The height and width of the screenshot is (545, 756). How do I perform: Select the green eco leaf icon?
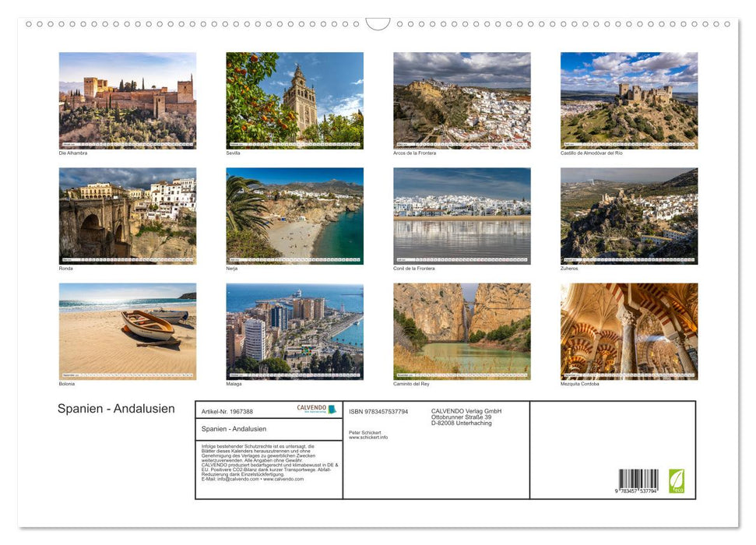click(676, 480)
